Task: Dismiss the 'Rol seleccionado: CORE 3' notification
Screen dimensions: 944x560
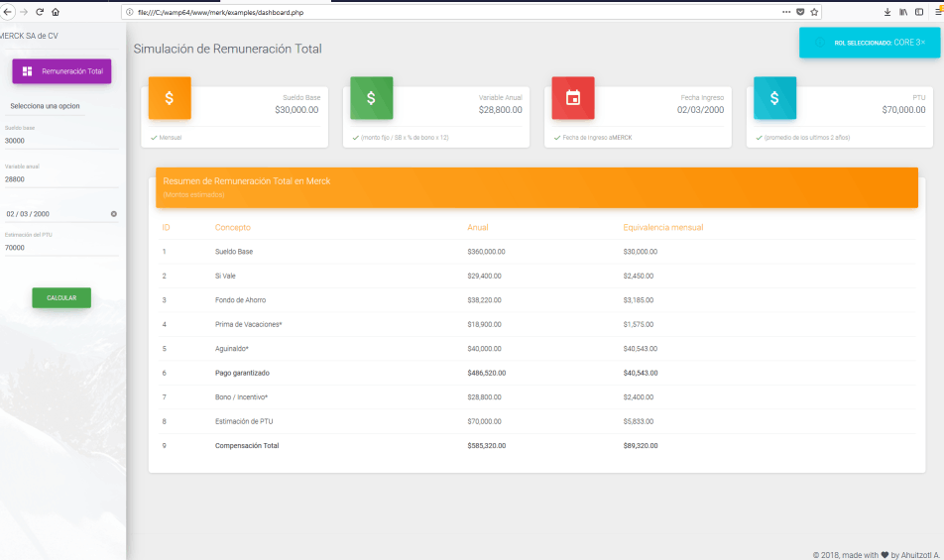Action: (x=922, y=43)
